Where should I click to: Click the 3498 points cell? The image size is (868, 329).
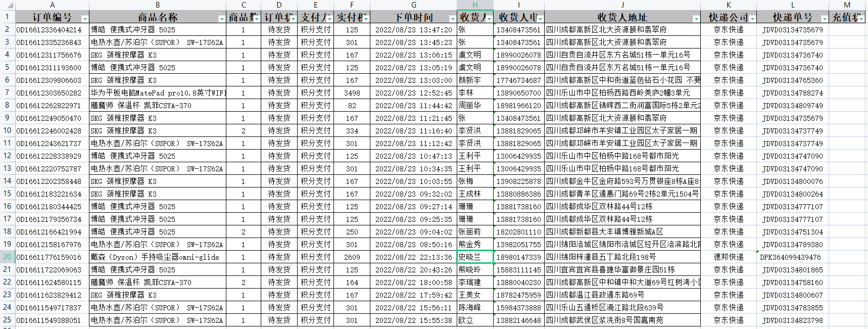click(x=352, y=93)
